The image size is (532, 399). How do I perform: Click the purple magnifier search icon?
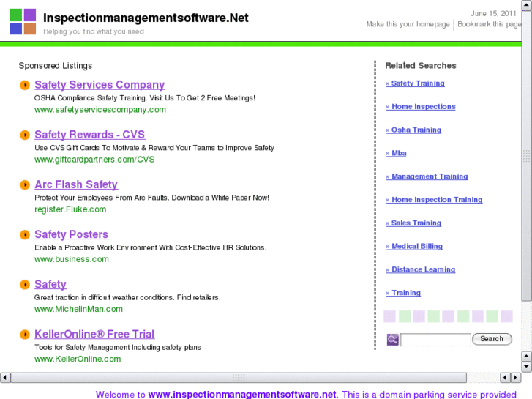392,339
